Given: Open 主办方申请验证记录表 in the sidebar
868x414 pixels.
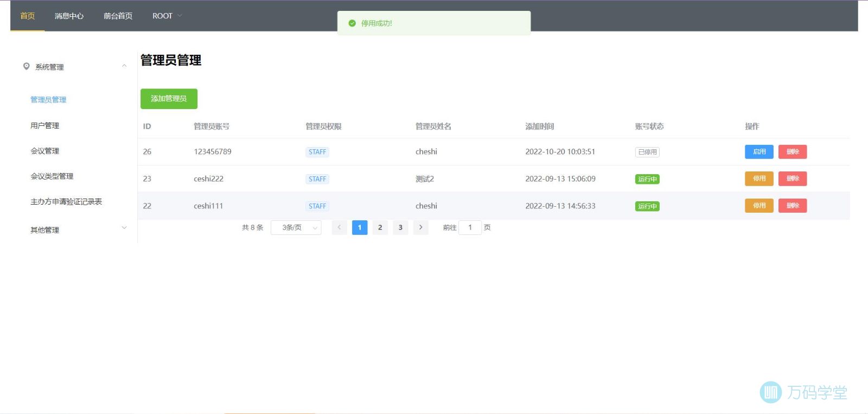Looking at the screenshot, I should pyautogui.click(x=66, y=201).
